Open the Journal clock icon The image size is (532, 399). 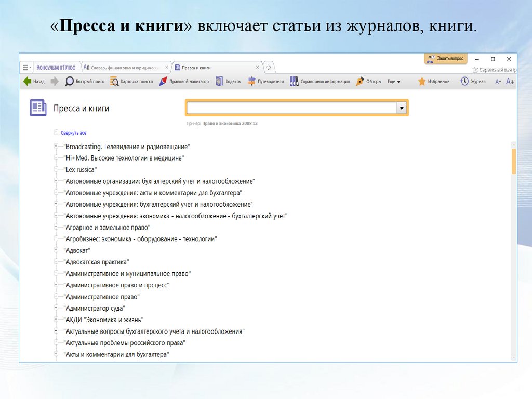[x=464, y=82]
